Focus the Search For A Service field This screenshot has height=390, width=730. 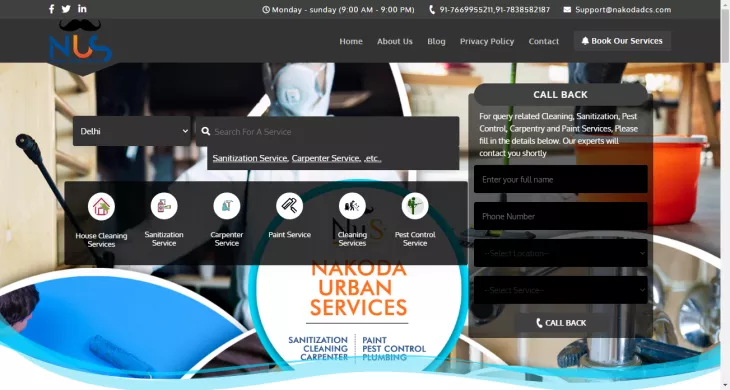point(327,132)
